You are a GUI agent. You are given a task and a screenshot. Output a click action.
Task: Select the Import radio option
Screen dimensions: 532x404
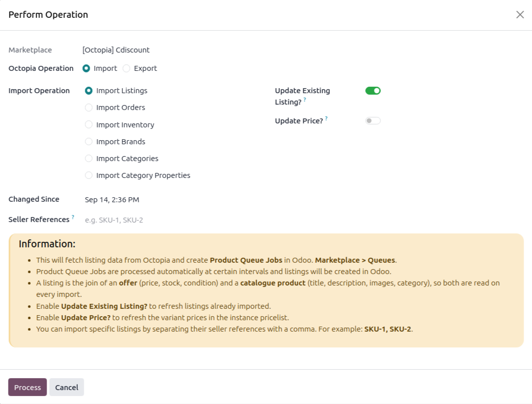pos(86,68)
